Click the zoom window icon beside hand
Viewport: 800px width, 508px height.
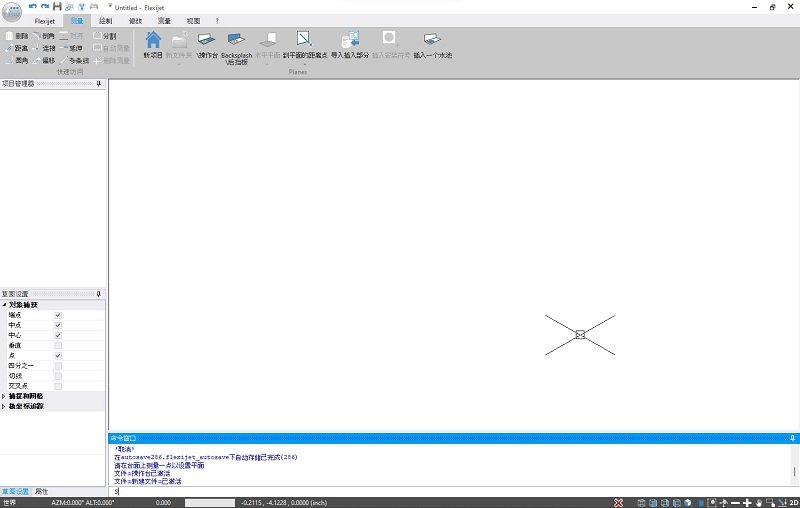click(x=771, y=503)
